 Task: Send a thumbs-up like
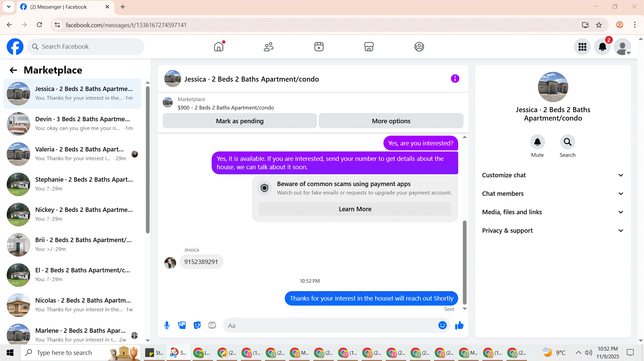pyautogui.click(x=459, y=325)
